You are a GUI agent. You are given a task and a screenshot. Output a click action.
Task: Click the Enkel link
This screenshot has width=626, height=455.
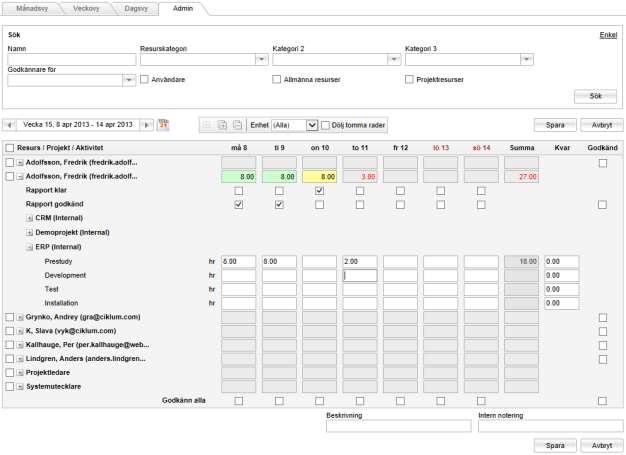coord(608,35)
